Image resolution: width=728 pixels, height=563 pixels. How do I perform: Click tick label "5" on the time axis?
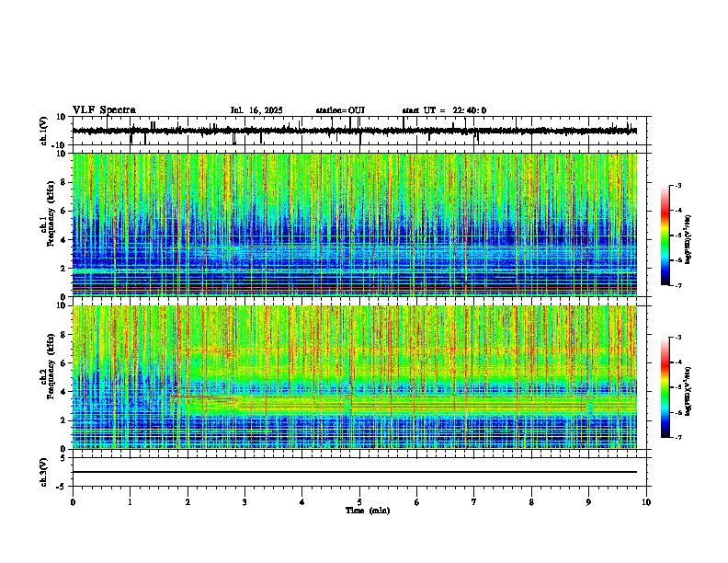coord(359,502)
